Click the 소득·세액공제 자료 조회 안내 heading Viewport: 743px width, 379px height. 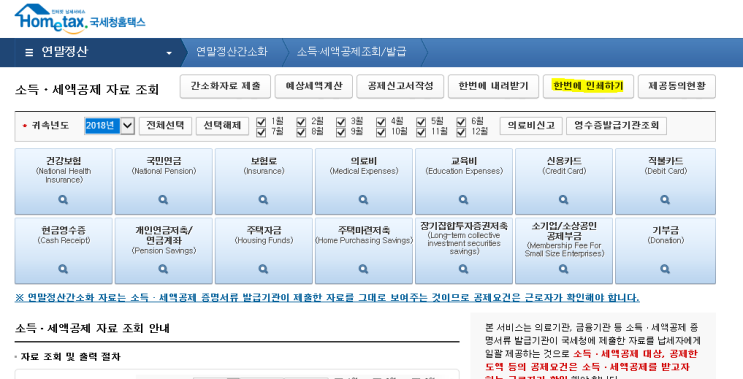pos(92,328)
